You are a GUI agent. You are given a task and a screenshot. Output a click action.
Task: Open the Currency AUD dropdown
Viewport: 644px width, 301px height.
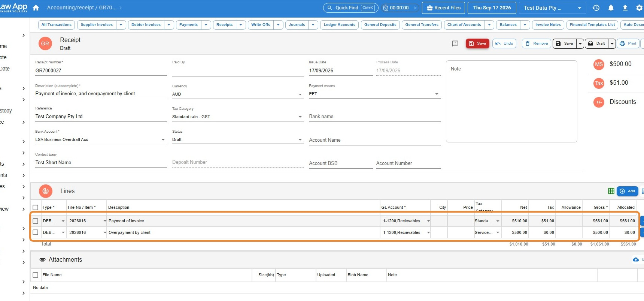coord(237,94)
